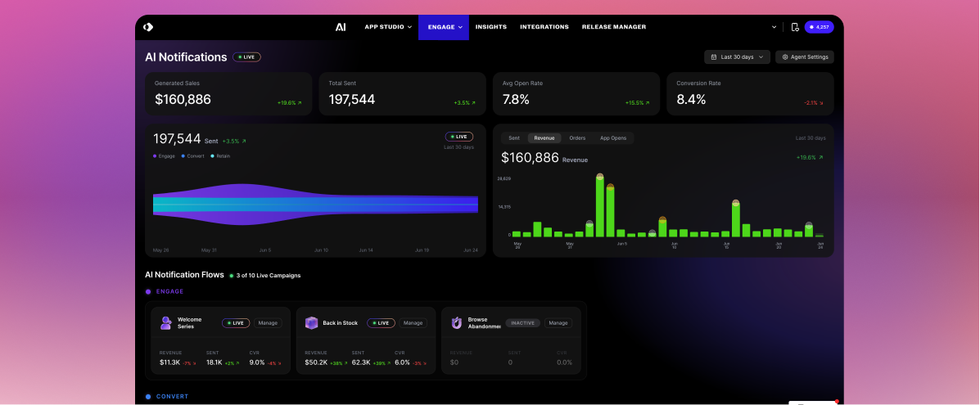Screen dimensions: 980x405
Task: Click the Back in Stock cube icon
Action: [311, 323]
